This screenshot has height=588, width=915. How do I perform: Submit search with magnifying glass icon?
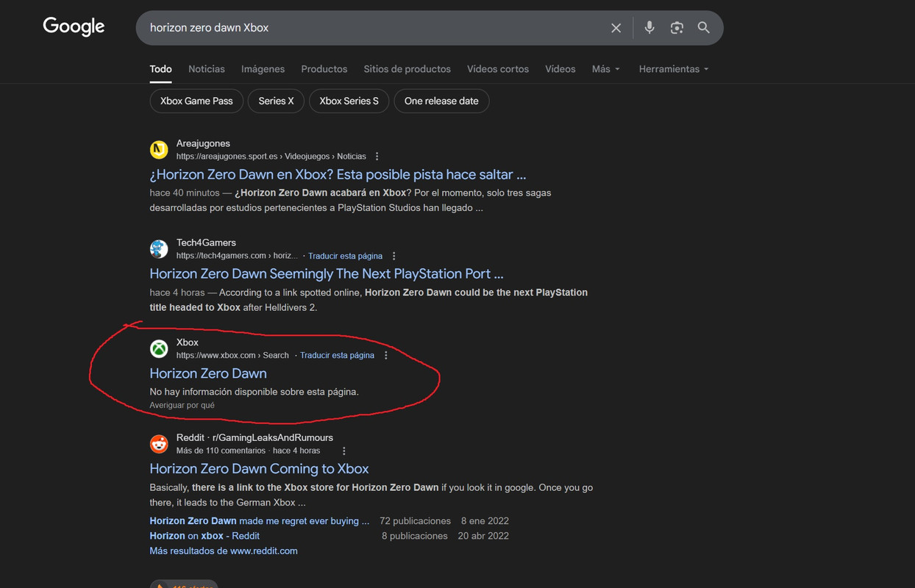pyautogui.click(x=704, y=28)
